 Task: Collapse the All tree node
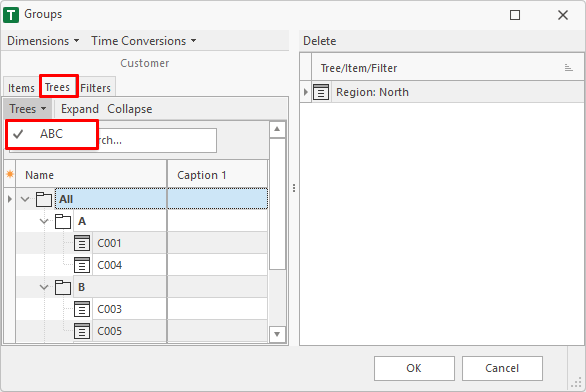coord(25,199)
